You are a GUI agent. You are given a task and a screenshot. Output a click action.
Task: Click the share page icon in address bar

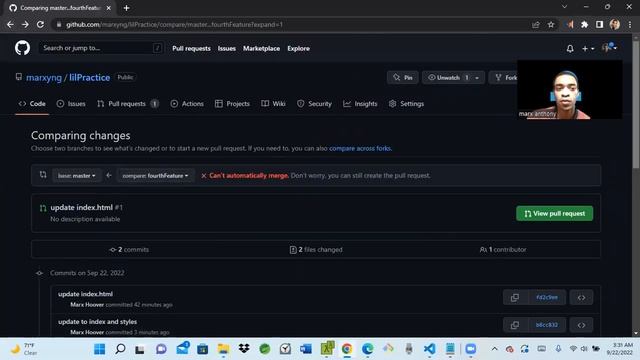tap(536, 24)
